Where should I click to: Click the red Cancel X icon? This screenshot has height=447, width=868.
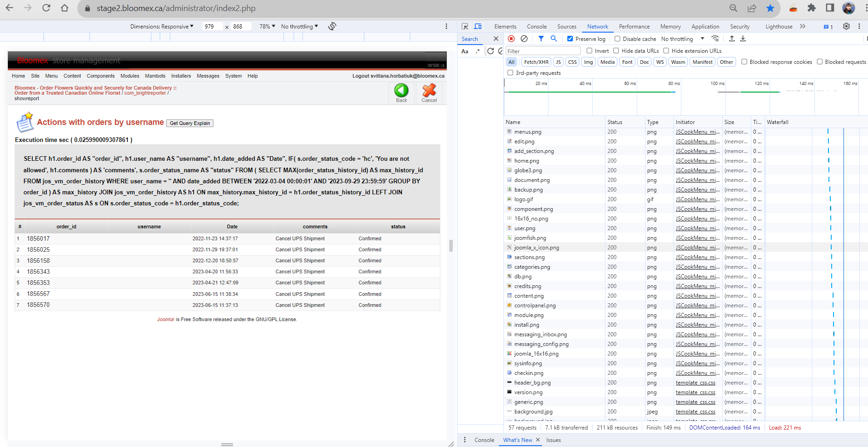point(429,91)
